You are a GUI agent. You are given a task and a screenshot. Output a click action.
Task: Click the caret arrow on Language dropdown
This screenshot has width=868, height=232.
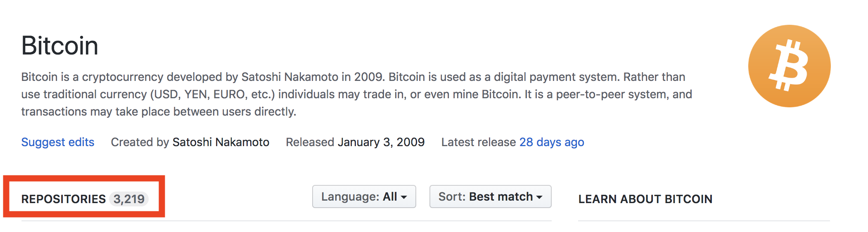(404, 197)
